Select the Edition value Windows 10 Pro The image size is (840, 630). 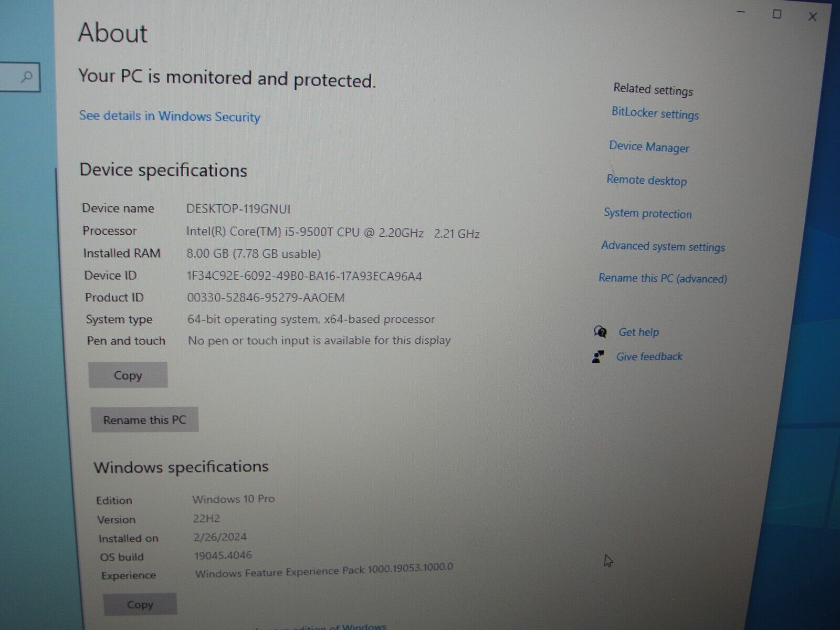tap(234, 499)
